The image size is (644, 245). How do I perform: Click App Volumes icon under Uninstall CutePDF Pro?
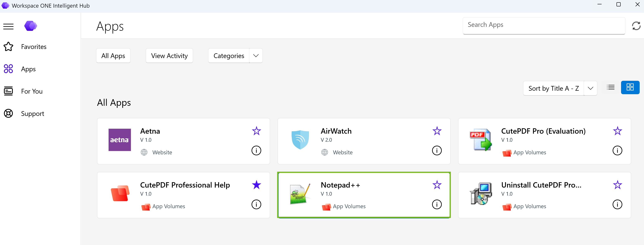click(507, 207)
